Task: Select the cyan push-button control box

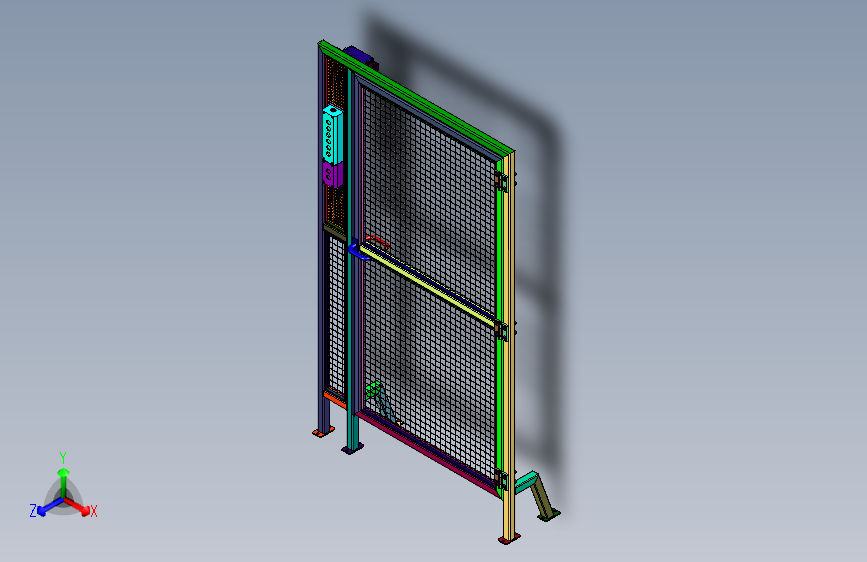Action: pyautogui.click(x=332, y=134)
